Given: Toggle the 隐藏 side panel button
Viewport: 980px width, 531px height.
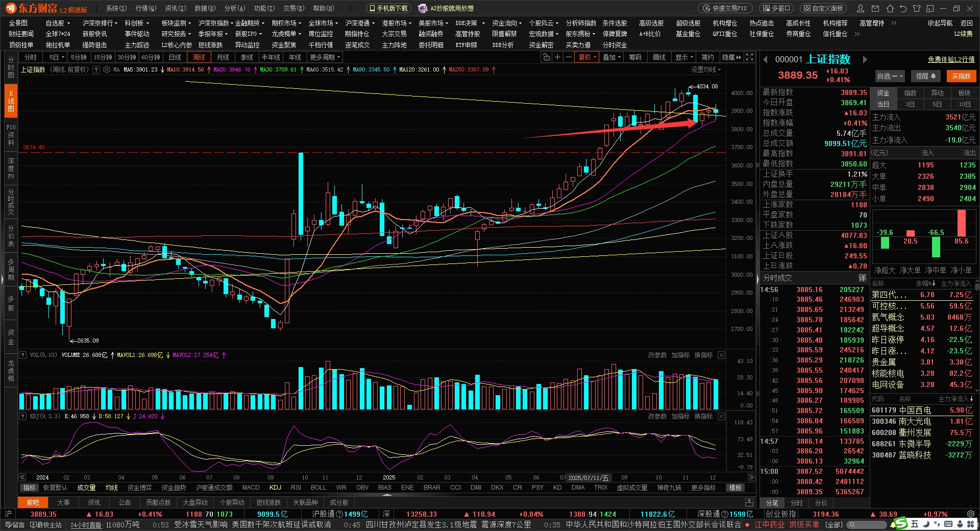Looking at the screenshot, I should coord(731,58).
